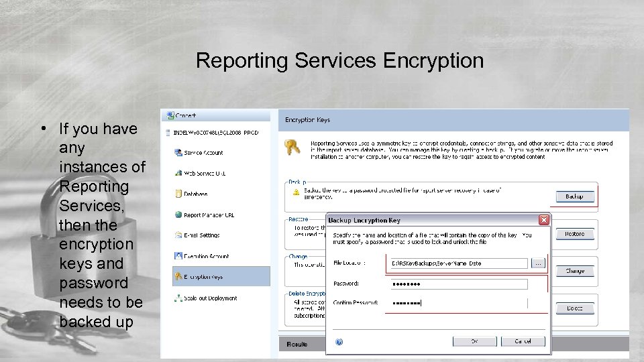Confirm the dialog with OK
Viewport: 644px width, 362px height.
coord(474,341)
